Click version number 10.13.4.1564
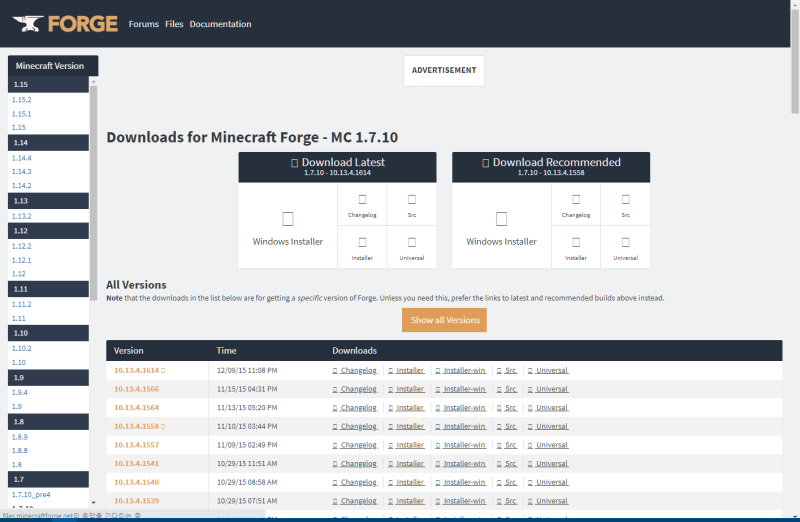This screenshot has width=800, height=522. coord(136,408)
